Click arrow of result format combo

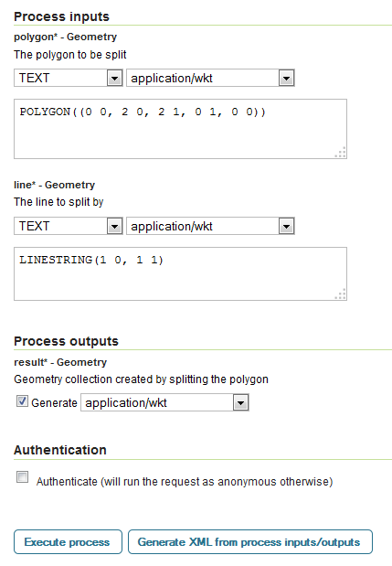(241, 403)
